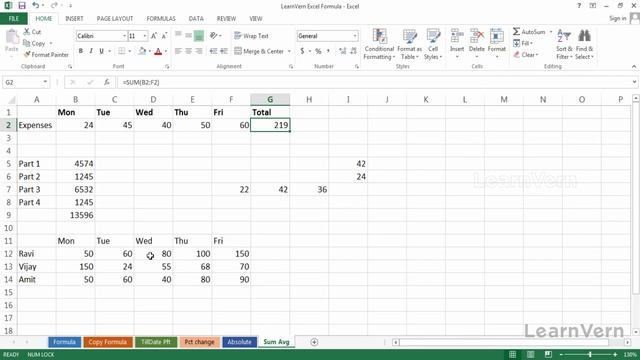Click the Delete cells icon
Screen dimensions: 640x360
(476, 37)
